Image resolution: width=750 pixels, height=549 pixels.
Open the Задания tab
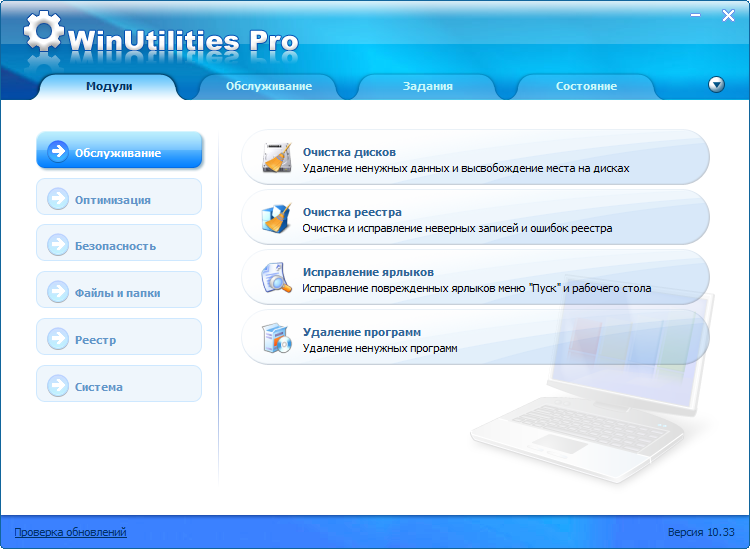pyautogui.click(x=428, y=86)
